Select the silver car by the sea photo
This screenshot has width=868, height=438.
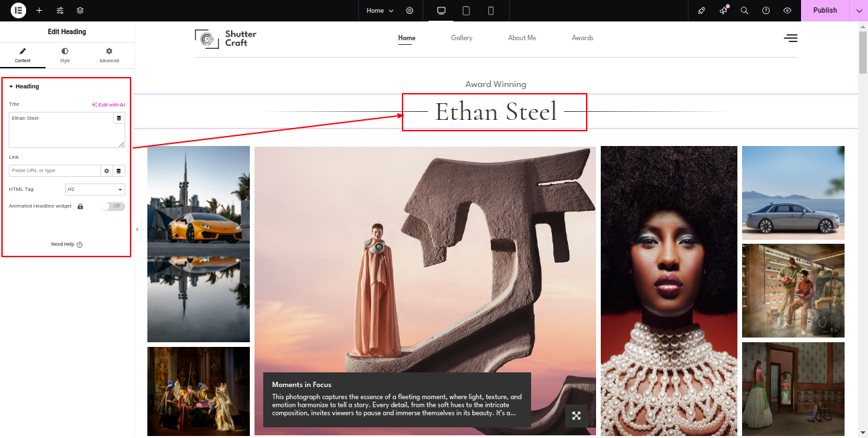point(793,193)
